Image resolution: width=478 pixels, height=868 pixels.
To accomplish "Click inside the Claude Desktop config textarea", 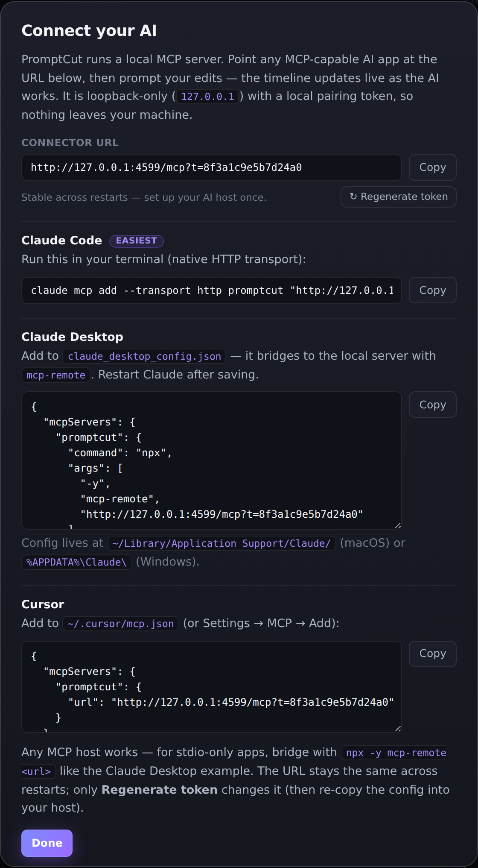I will point(211,460).
